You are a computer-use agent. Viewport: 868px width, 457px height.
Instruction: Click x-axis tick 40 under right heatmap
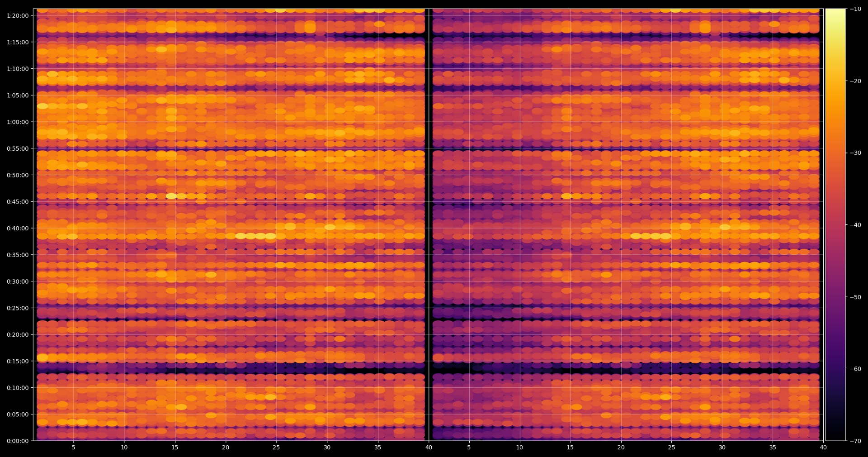click(x=823, y=447)
